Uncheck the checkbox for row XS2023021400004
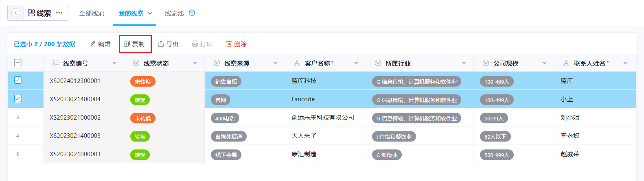Image resolution: width=644 pixels, height=181 pixels. 18,99
